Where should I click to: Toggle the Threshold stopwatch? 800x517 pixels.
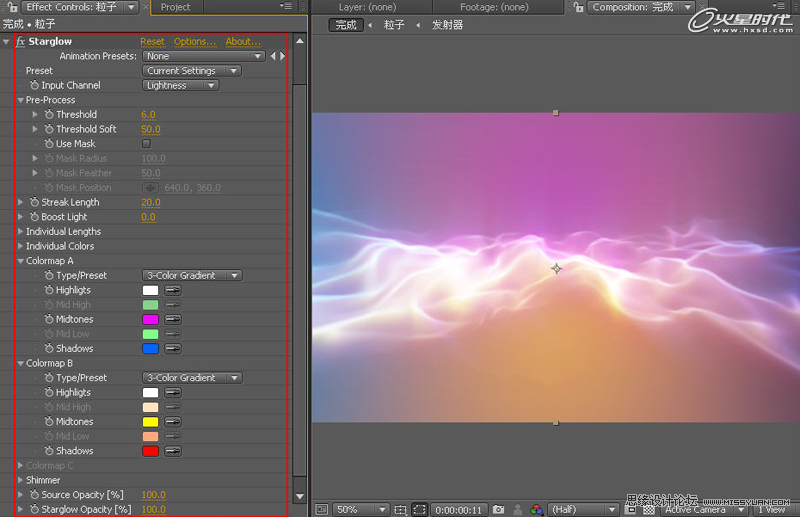49,114
